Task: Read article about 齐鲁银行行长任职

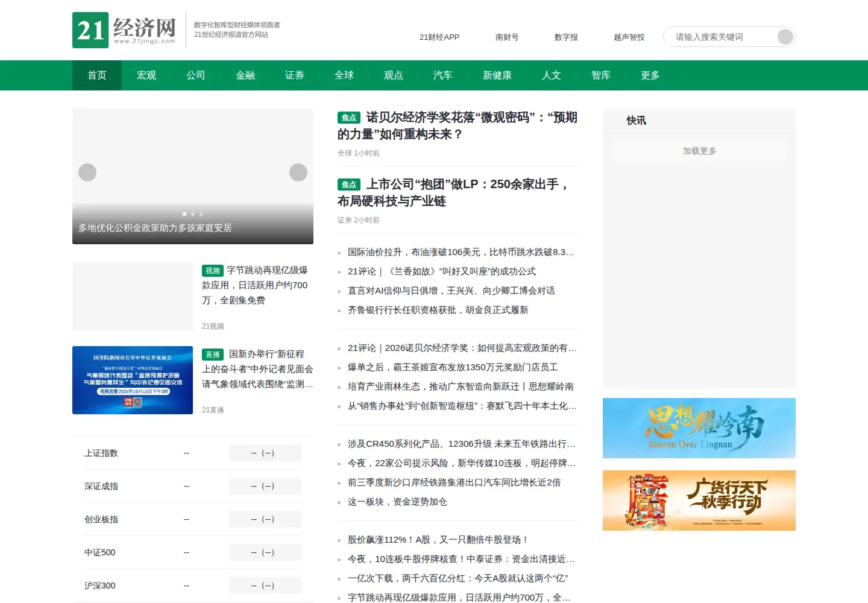Action: pos(438,310)
